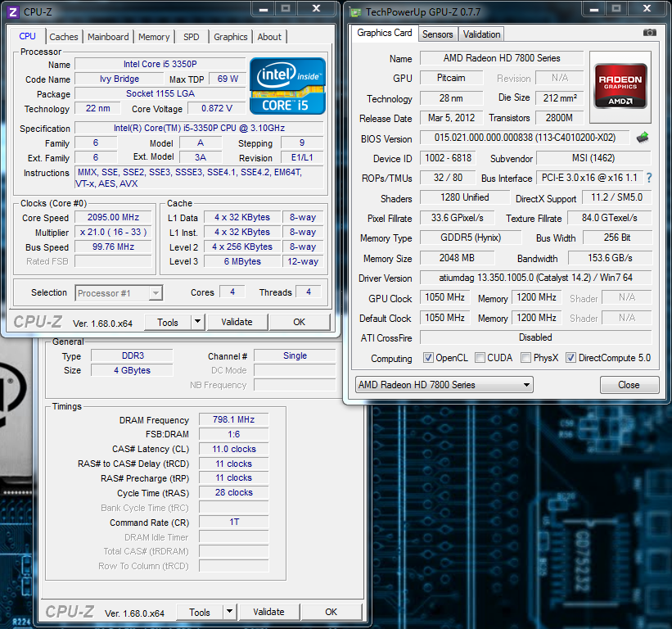The width and height of the screenshot is (672, 629).
Task: Click the GPU-Z screenshot camera icon
Action: tap(649, 33)
